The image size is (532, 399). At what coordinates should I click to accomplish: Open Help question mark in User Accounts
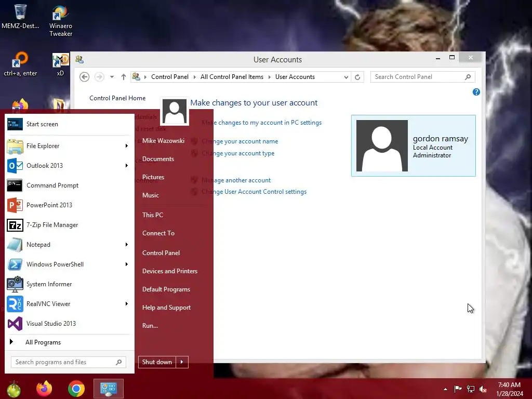point(476,92)
